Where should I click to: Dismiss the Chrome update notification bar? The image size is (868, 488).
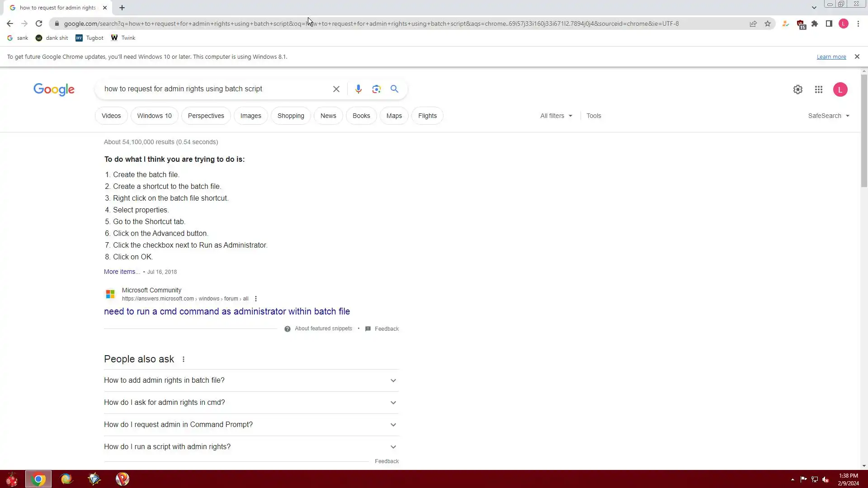pyautogui.click(x=857, y=56)
